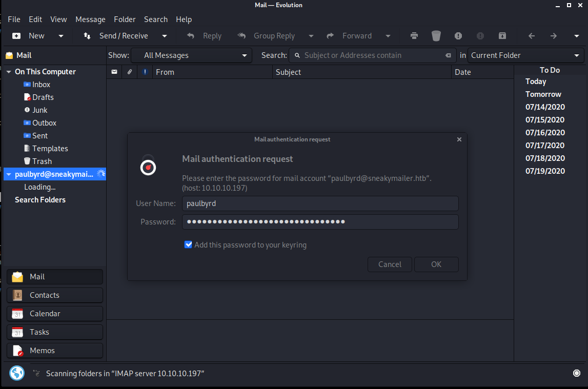588x389 pixels.
Task: Select the Junk folder
Action: pyautogui.click(x=39, y=110)
